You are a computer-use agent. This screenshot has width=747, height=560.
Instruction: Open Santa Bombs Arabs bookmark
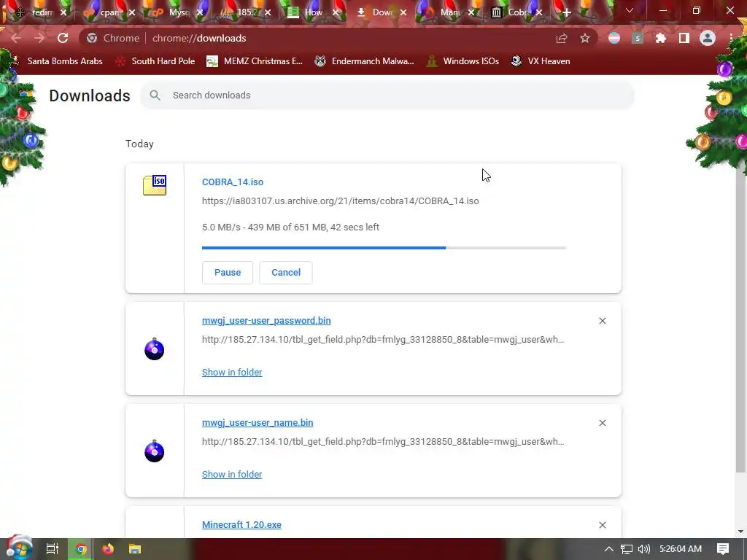point(58,61)
